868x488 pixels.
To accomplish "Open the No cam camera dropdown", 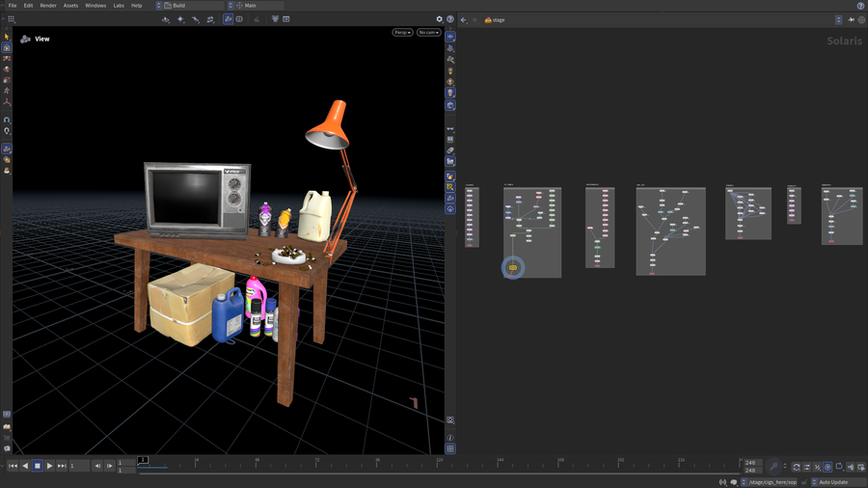I will point(429,33).
